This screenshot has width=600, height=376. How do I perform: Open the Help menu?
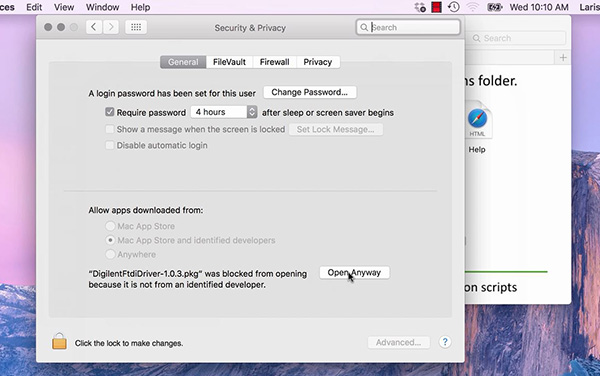[140, 7]
